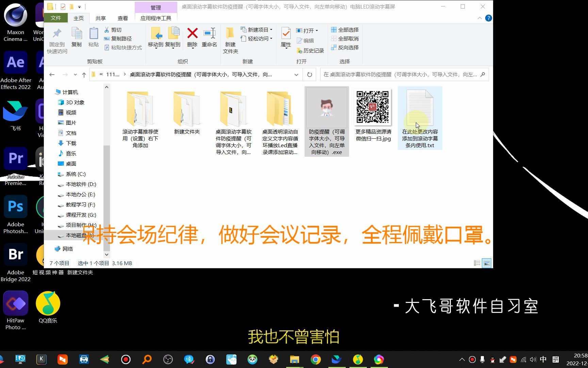Image resolution: width=588 pixels, height=368 pixels.
Task: Click 编辑 in the open group
Action: 305,41
